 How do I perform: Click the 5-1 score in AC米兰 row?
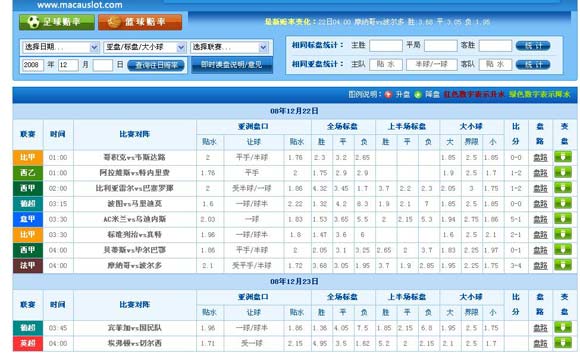pos(516,219)
